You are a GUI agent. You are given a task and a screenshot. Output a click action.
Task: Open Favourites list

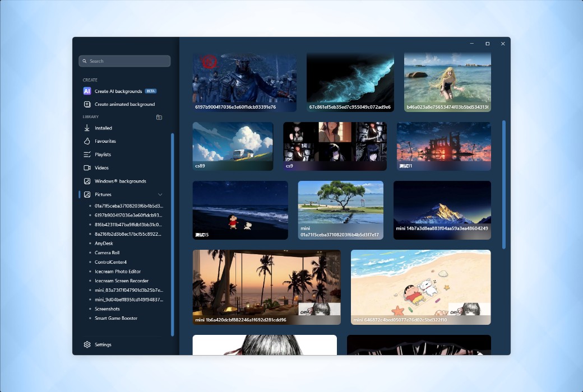[105, 141]
